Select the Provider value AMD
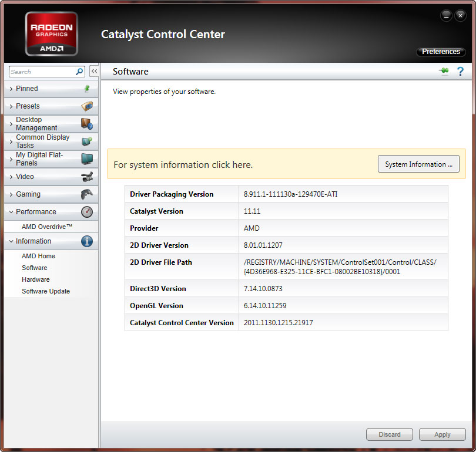Image resolution: width=476 pixels, height=452 pixels. (x=252, y=228)
